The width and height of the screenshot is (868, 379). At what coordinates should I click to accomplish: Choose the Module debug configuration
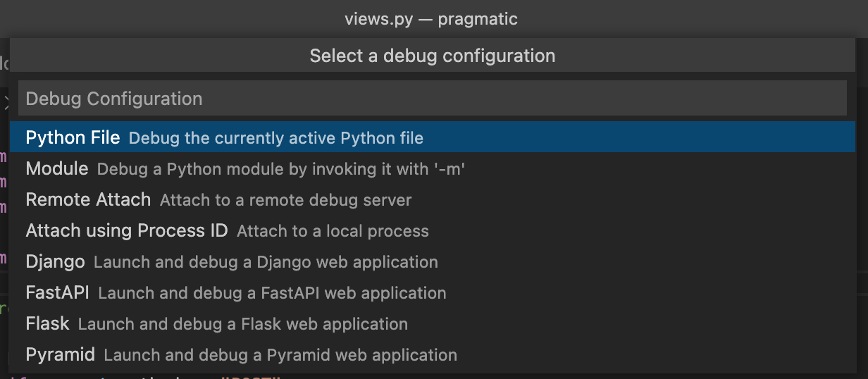pos(57,169)
